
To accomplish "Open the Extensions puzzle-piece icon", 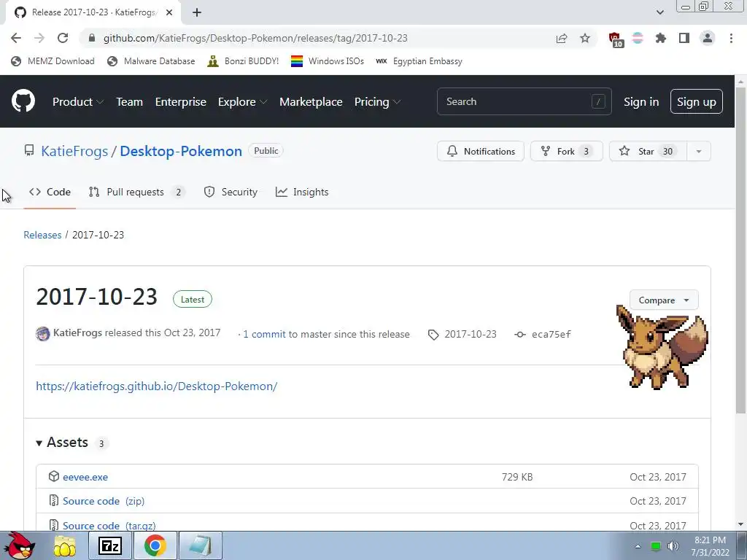I will point(661,38).
